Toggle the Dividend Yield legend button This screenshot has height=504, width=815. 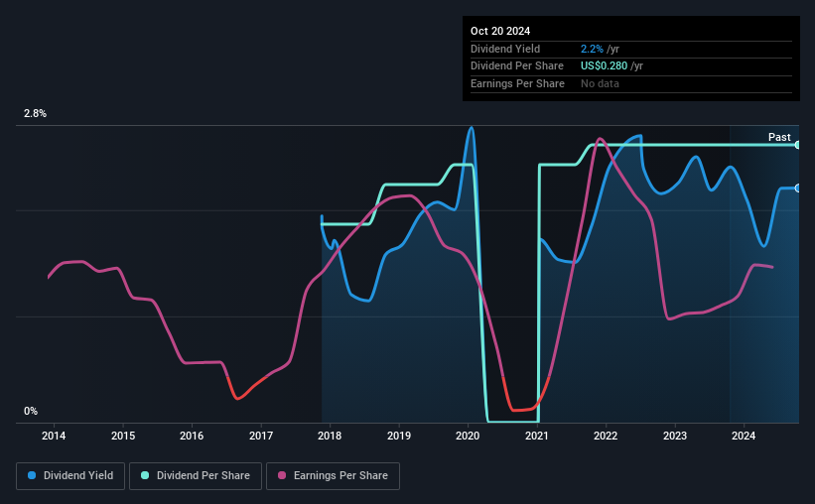click(x=70, y=476)
